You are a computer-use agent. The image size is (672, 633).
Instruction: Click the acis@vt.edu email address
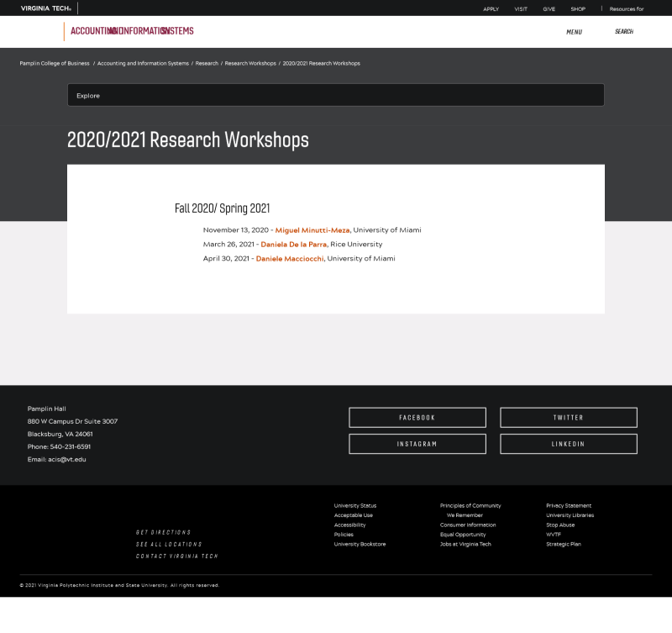[67, 459]
